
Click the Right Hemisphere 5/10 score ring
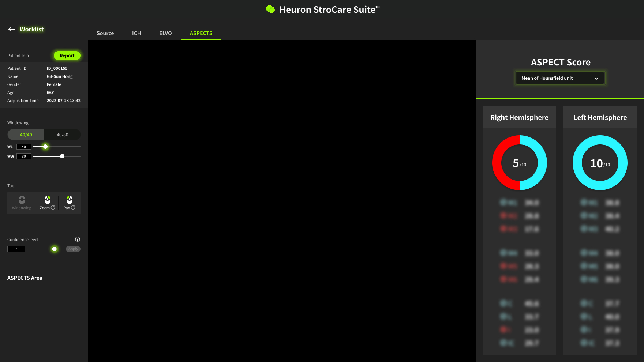(x=520, y=163)
